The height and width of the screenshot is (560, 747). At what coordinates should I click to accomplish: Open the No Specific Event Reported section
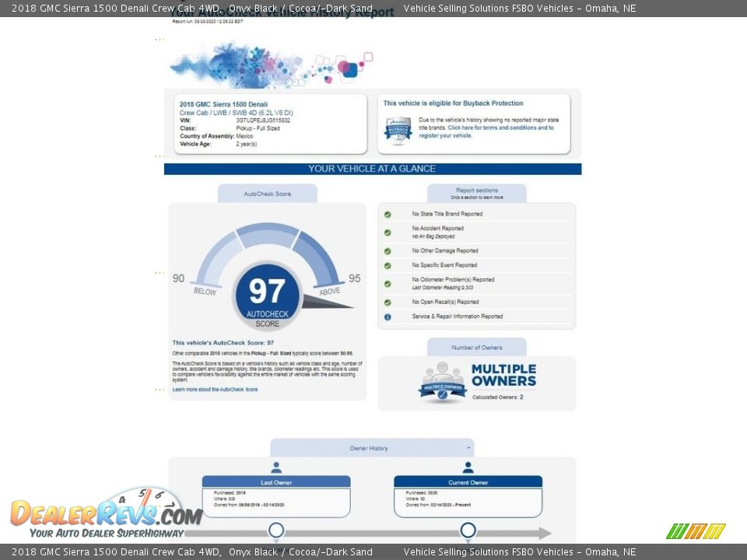point(444,265)
